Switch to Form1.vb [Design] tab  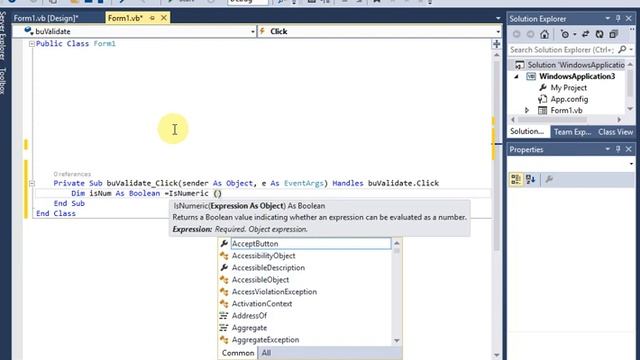coord(46,18)
